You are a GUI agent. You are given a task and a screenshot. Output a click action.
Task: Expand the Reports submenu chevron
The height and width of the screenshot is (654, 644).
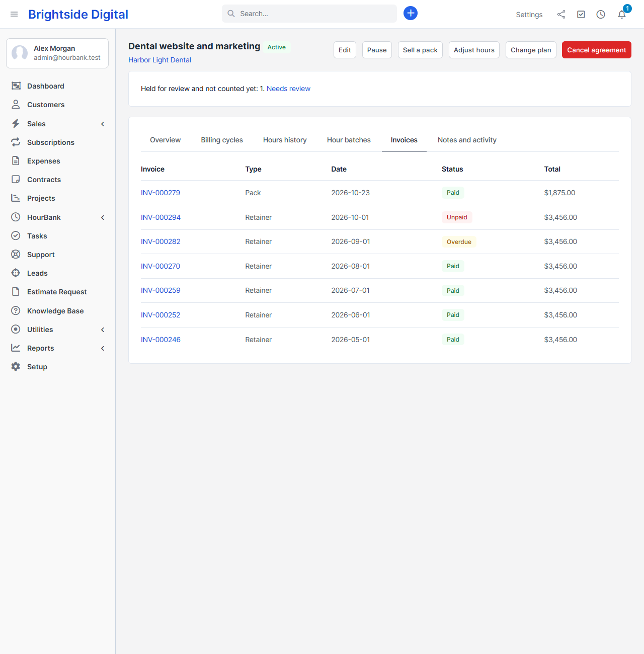click(x=103, y=348)
